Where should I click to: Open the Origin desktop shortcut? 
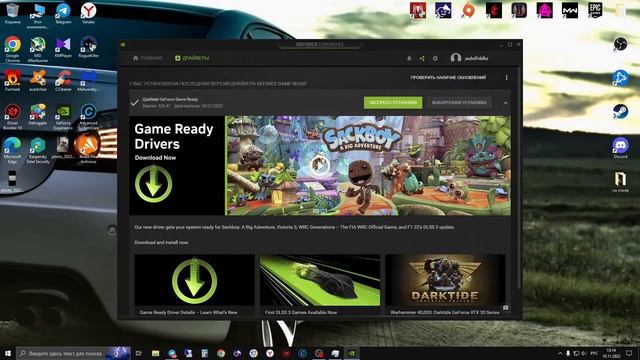point(469,10)
